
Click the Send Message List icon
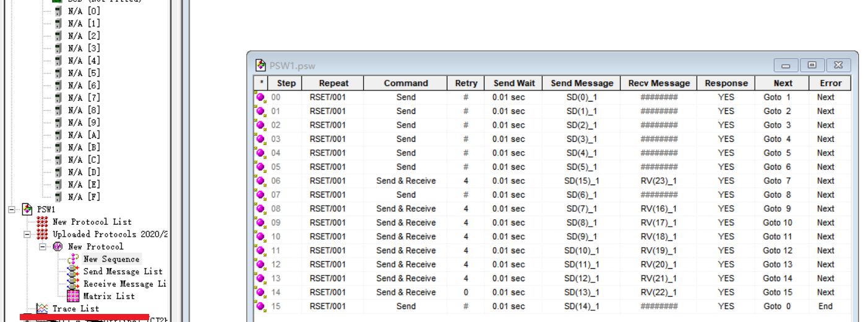point(74,271)
